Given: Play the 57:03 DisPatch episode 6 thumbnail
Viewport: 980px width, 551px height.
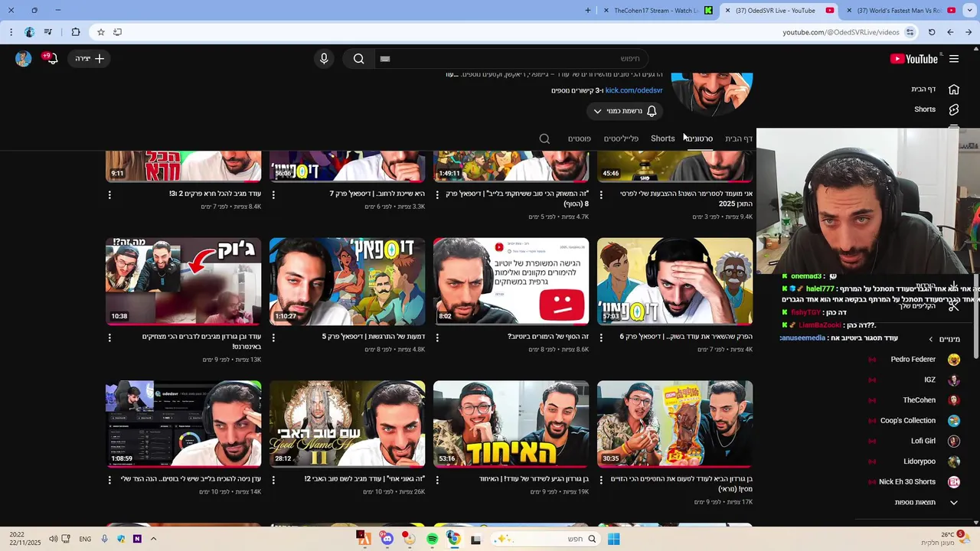Looking at the screenshot, I should [x=675, y=282].
